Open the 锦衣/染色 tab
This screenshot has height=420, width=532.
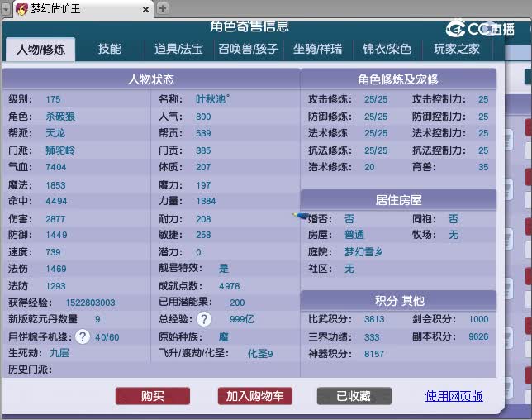387,50
